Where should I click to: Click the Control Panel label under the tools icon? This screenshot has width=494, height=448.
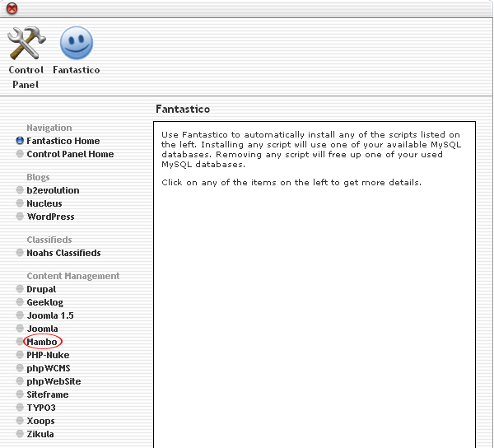click(x=26, y=77)
